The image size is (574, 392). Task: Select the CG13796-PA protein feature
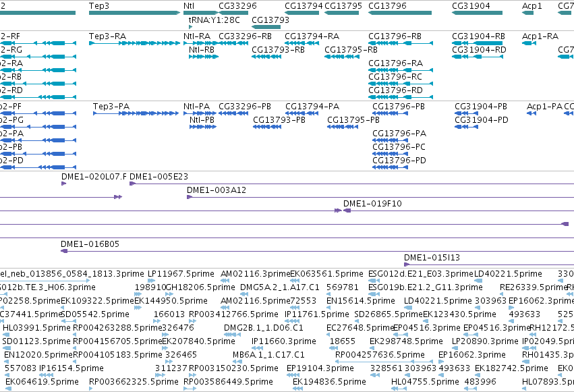click(x=391, y=140)
